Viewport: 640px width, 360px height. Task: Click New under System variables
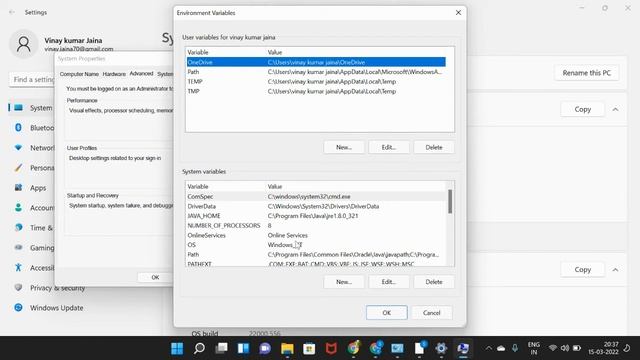344,282
